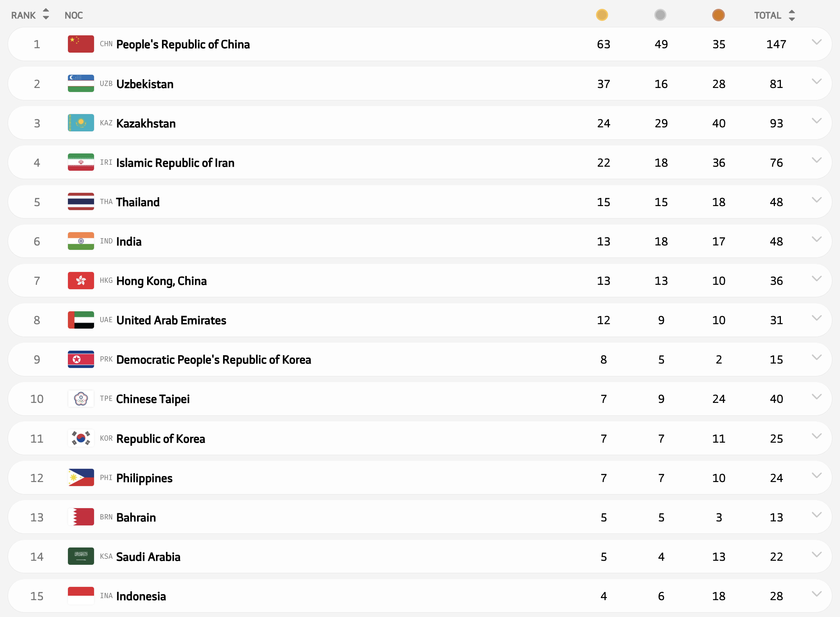The width and height of the screenshot is (840, 617).
Task: Click the NOC column header
Action: (74, 15)
